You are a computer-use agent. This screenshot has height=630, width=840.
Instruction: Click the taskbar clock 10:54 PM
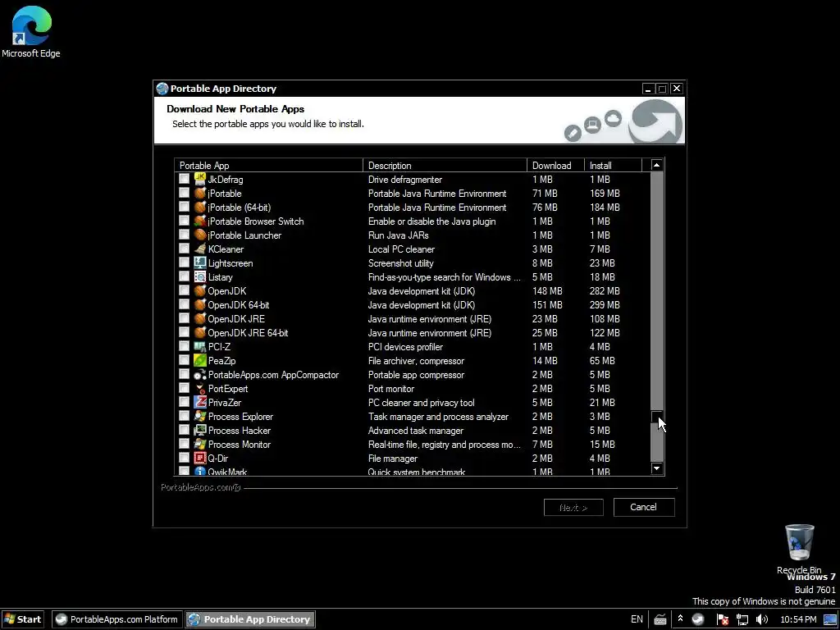point(798,619)
